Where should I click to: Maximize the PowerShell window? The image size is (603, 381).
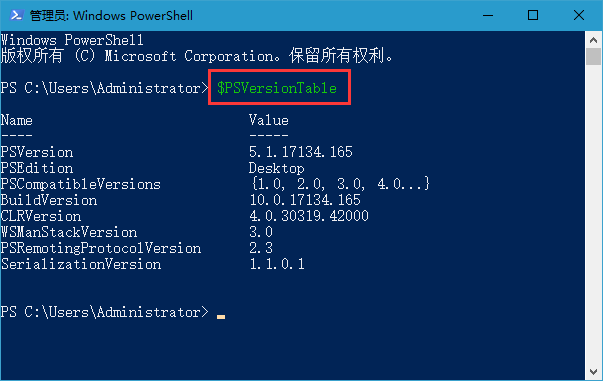(x=533, y=15)
